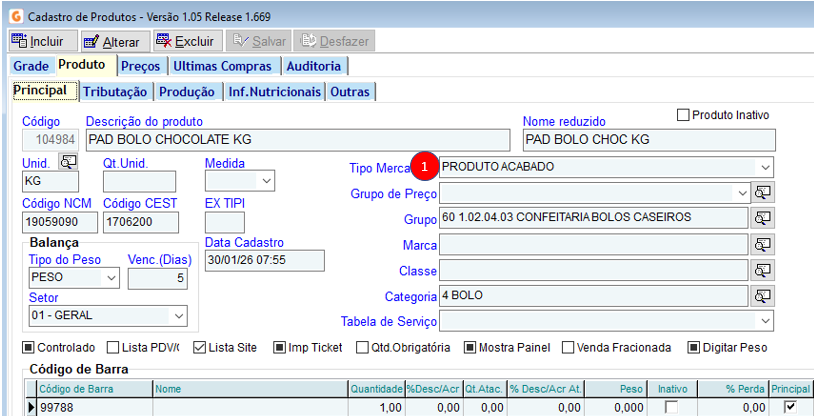Screen dimensions: 814x416
Task: Enable the Venda Fracionada checkbox
Action: click(x=568, y=348)
